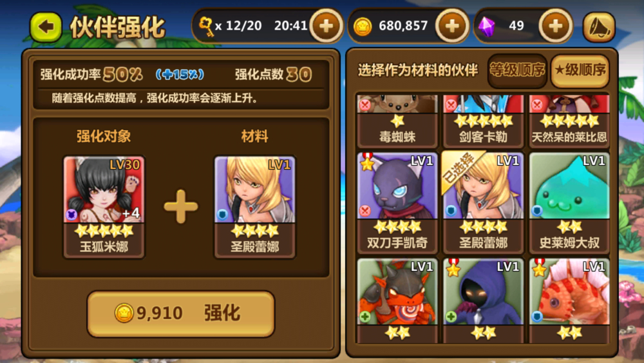Deselect the 圣殿蕾娜 card marked 已选择
Screen dimensions: 644x363
[483, 202]
